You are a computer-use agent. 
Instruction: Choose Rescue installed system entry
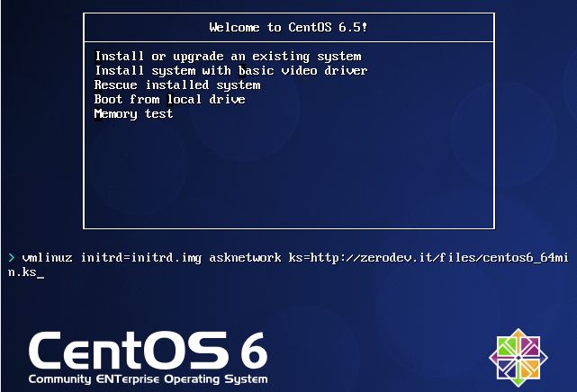pos(177,85)
